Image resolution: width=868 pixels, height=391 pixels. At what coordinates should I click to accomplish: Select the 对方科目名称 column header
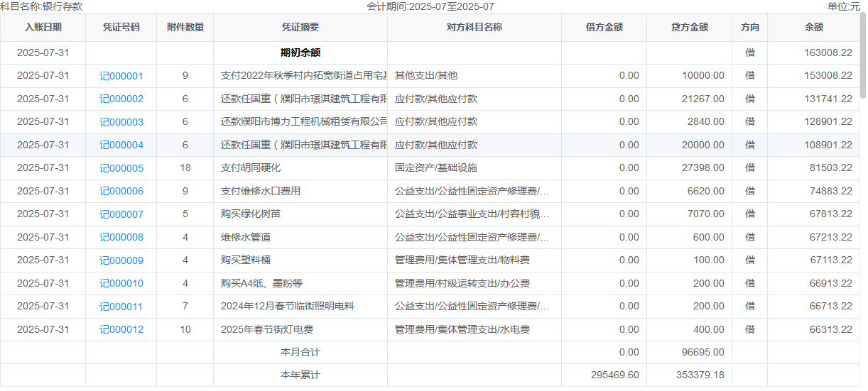474,28
